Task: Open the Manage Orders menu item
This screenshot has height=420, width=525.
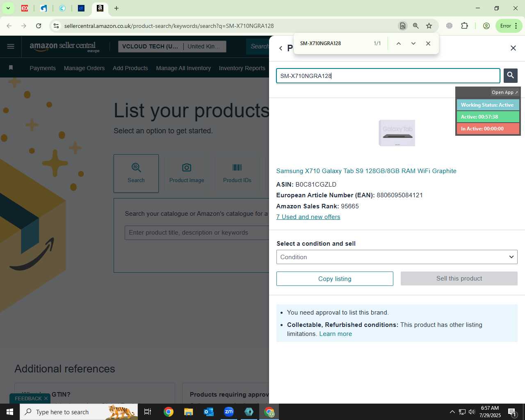Action: [84, 68]
